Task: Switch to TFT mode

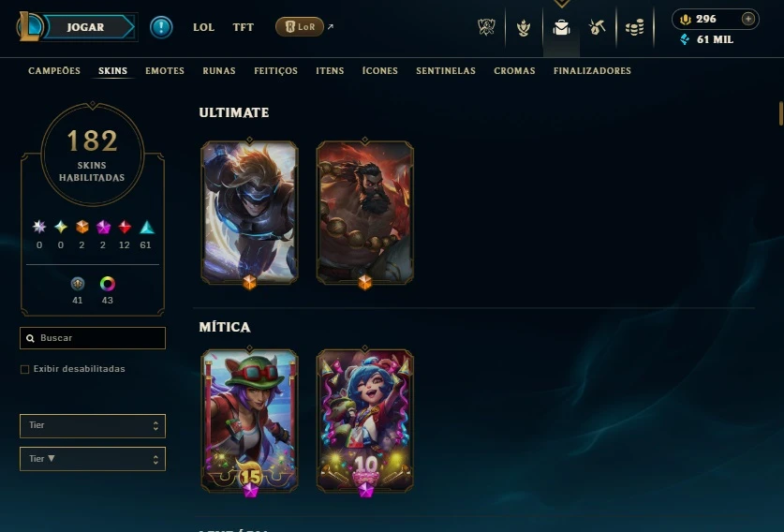Action: [x=243, y=27]
